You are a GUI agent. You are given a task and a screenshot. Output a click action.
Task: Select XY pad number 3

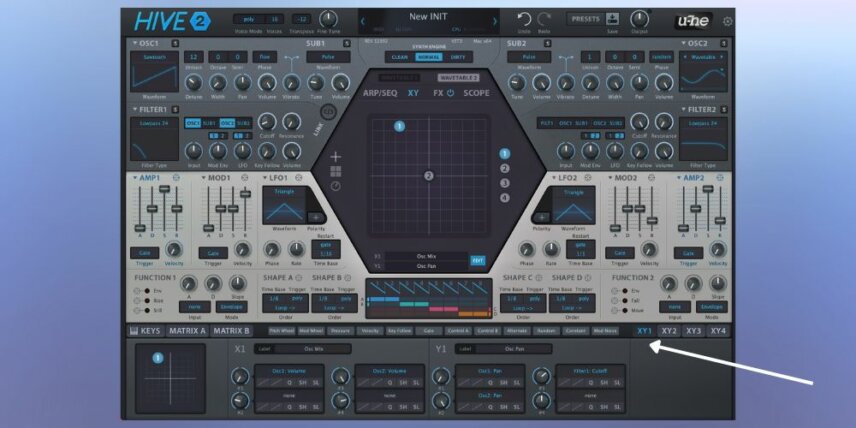click(504, 183)
